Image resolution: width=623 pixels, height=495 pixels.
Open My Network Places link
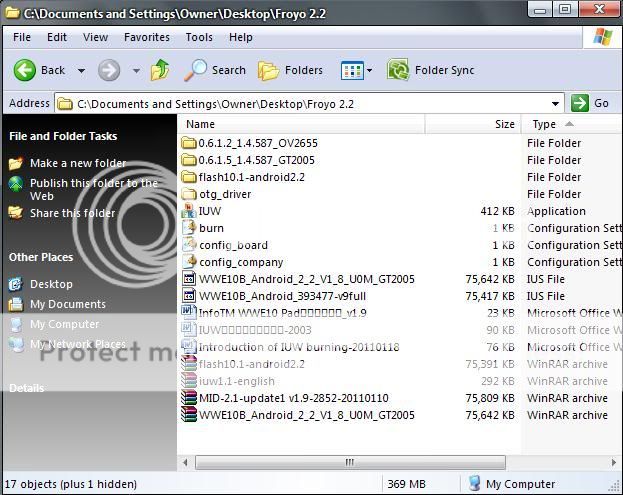[78, 344]
